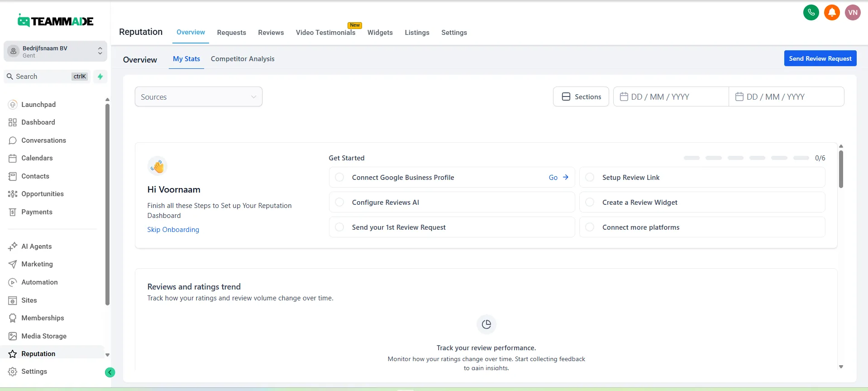Click the Automation icon in sidebar

(x=13, y=282)
